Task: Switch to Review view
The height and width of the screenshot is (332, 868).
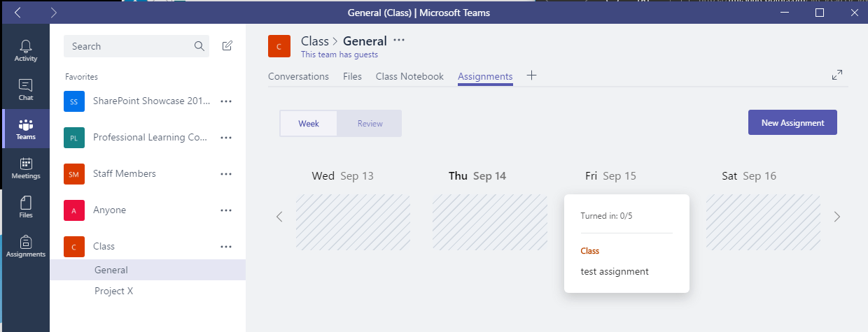Action: click(370, 124)
